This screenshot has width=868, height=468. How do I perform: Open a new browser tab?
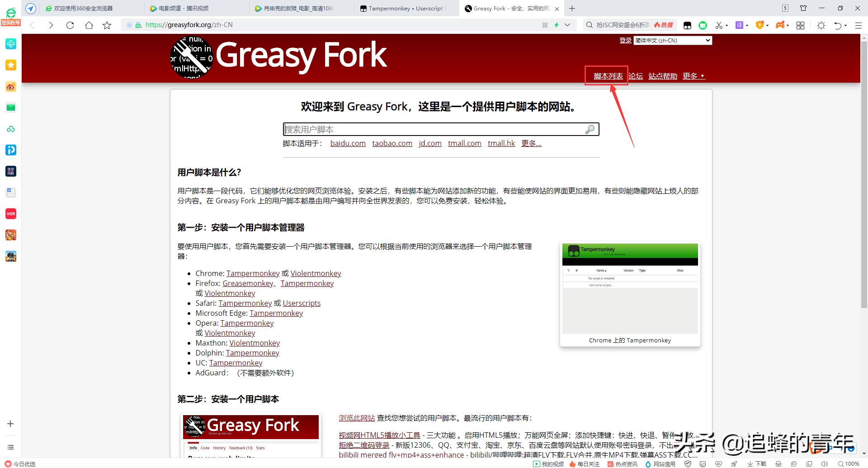[572, 8]
